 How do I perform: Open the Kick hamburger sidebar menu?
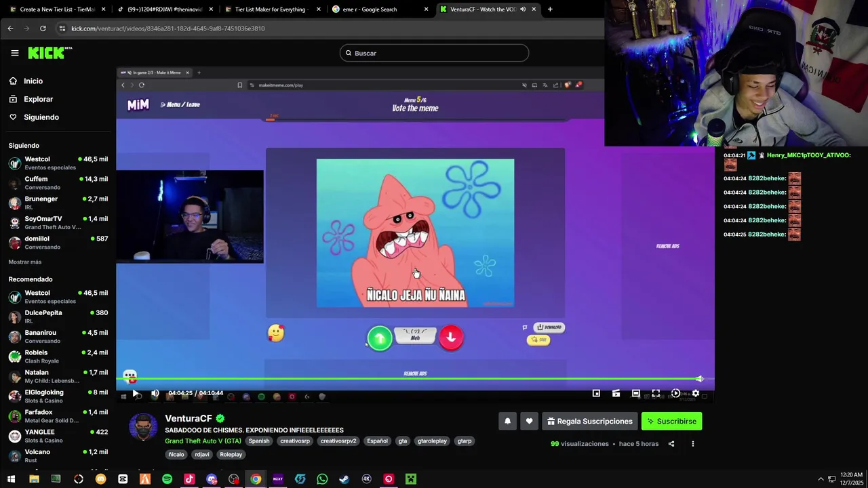point(14,53)
